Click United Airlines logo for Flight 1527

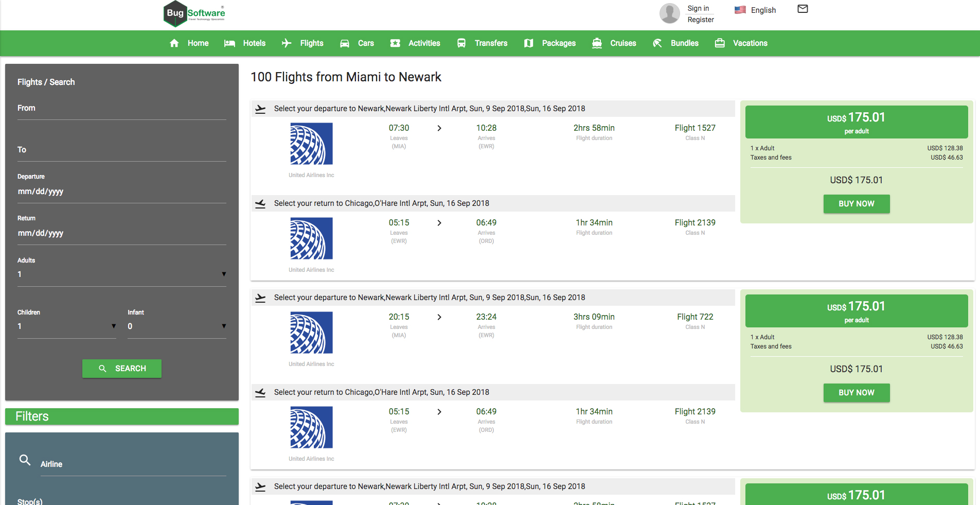[x=311, y=144]
